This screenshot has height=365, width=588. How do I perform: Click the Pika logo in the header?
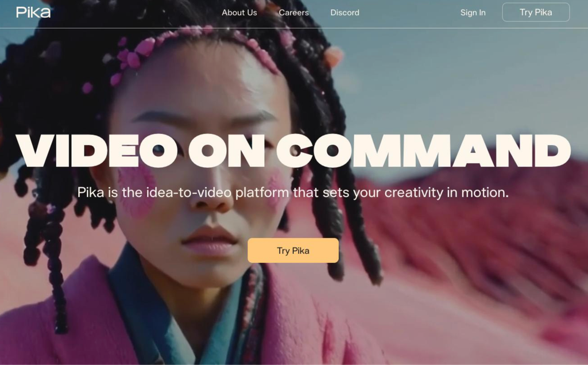click(33, 13)
